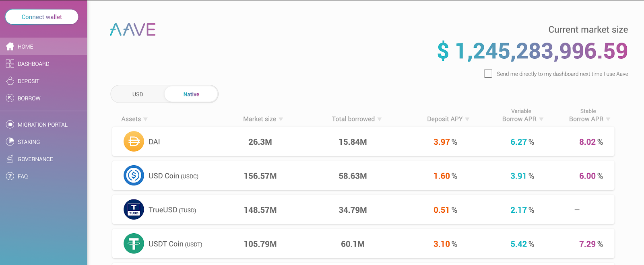Sort by Stable Borrow APR column
Image resolution: width=644 pixels, height=265 pixels.
tap(608, 119)
